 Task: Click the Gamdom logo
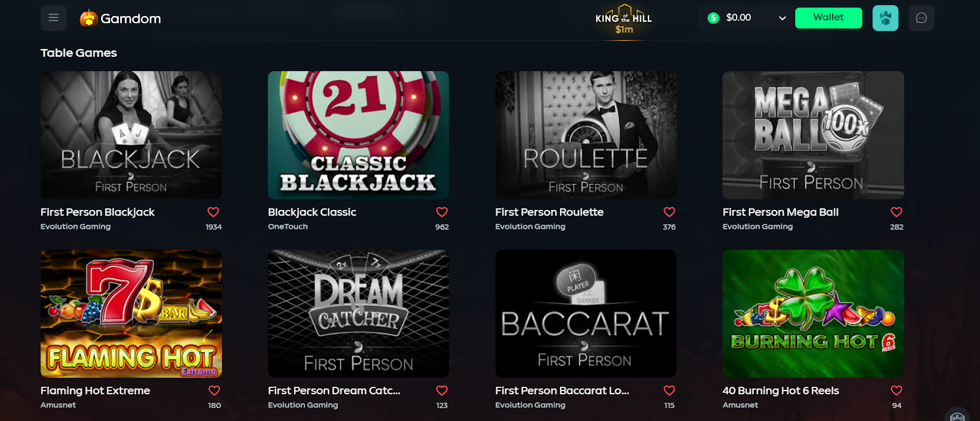[121, 18]
